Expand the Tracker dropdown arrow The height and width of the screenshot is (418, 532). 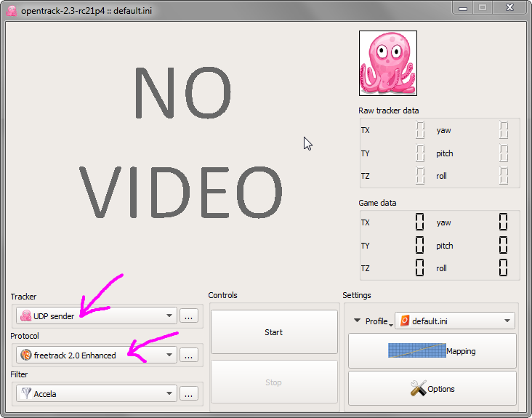tap(169, 316)
